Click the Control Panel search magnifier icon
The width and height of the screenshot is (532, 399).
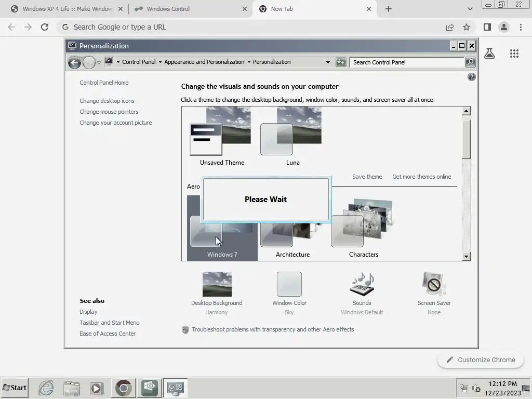[x=470, y=62]
